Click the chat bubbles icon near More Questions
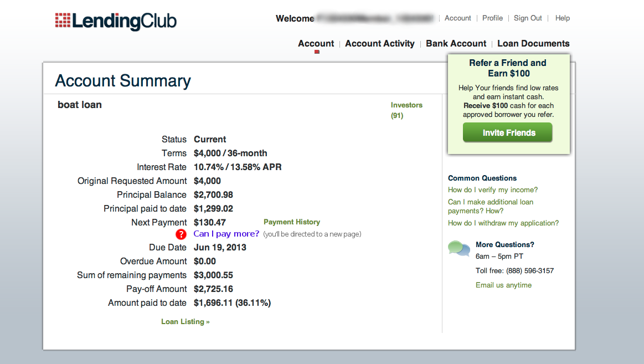The height and width of the screenshot is (364, 644). (x=458, y=249)
